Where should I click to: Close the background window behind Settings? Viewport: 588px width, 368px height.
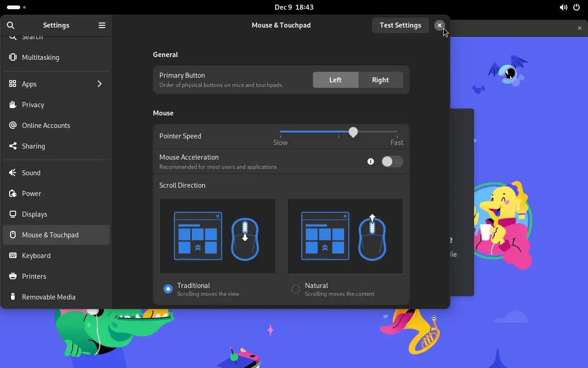580,28
